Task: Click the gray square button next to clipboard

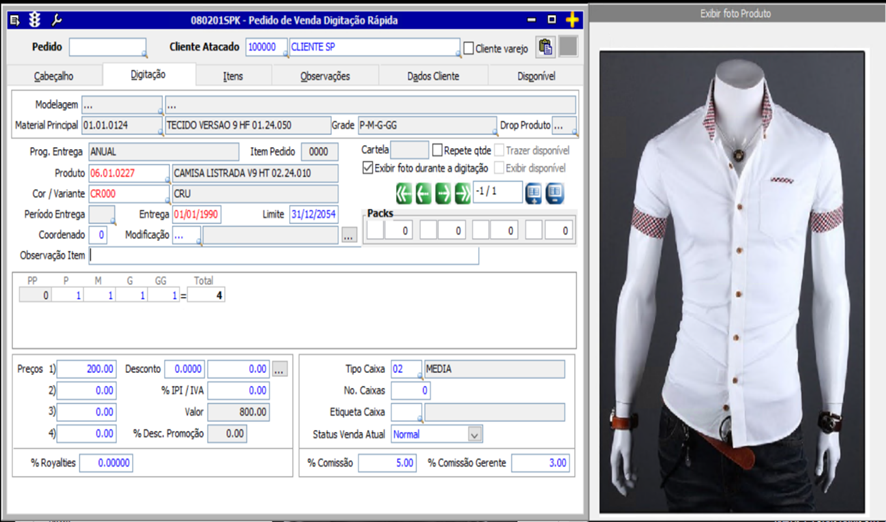Action: (x=568, y=47)
